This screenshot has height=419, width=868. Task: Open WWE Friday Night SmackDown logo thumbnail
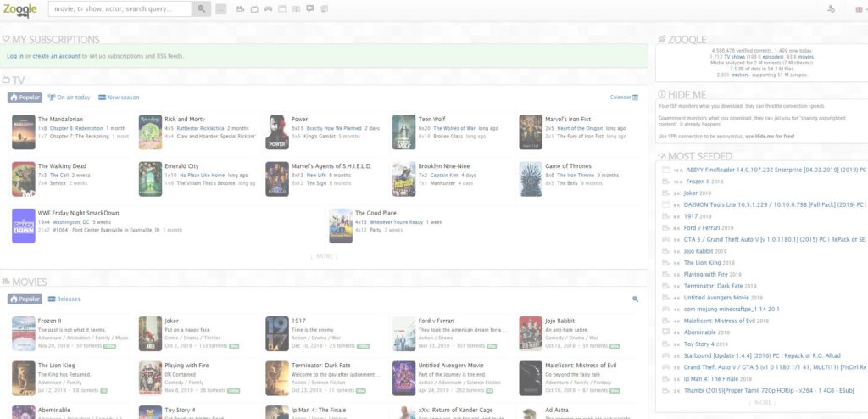coord(24,226)
